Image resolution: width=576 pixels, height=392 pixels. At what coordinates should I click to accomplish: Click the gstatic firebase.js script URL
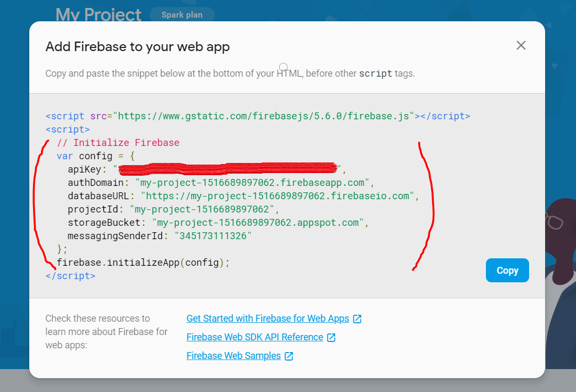[x=263, y=116]
